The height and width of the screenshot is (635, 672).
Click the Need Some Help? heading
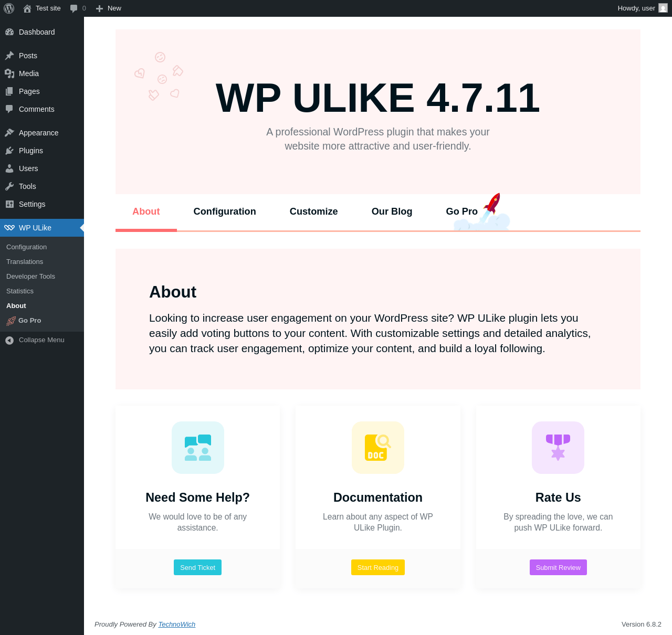tap(197, 498)
